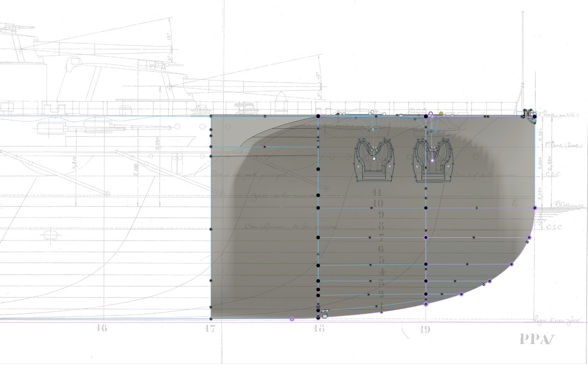
Task: Select purple point where keel curve meets baseline
Action: pyautogui.click(x=292, y=319)
